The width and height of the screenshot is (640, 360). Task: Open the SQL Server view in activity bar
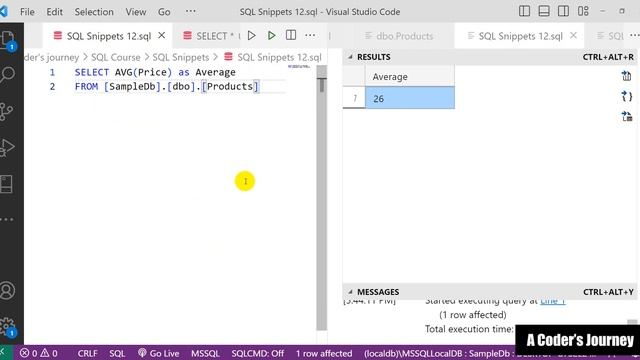7,184
